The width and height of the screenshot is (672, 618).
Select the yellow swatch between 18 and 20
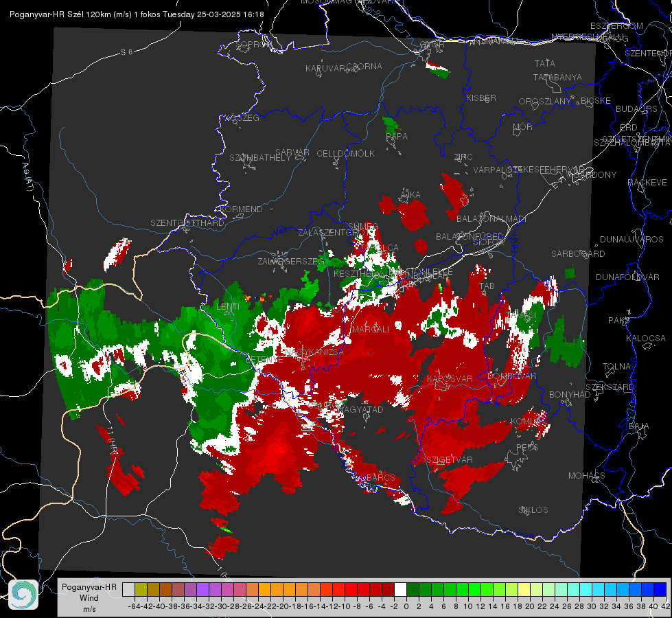(x=524, y=589)
